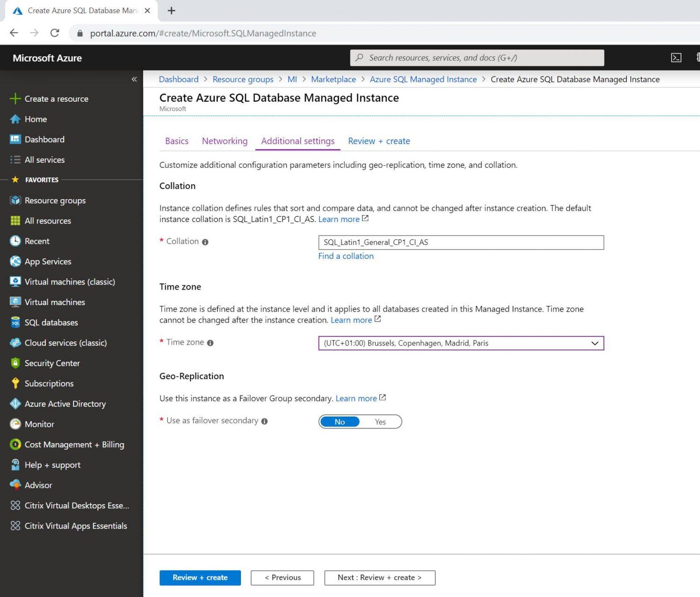700x597 pixels.
Task: Open the Time zone dropdown list
Action: [595, 343]
